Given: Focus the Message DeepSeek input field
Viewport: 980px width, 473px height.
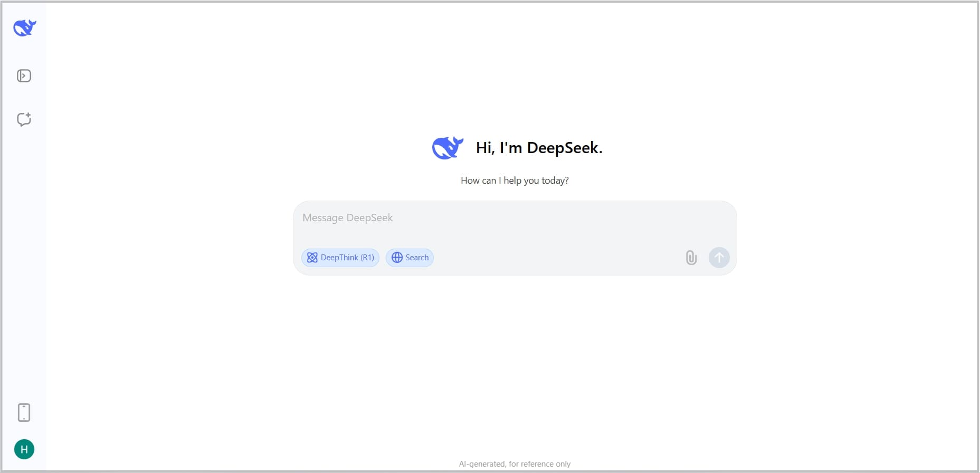Looking at the screenshot, I should pos(515,218).
